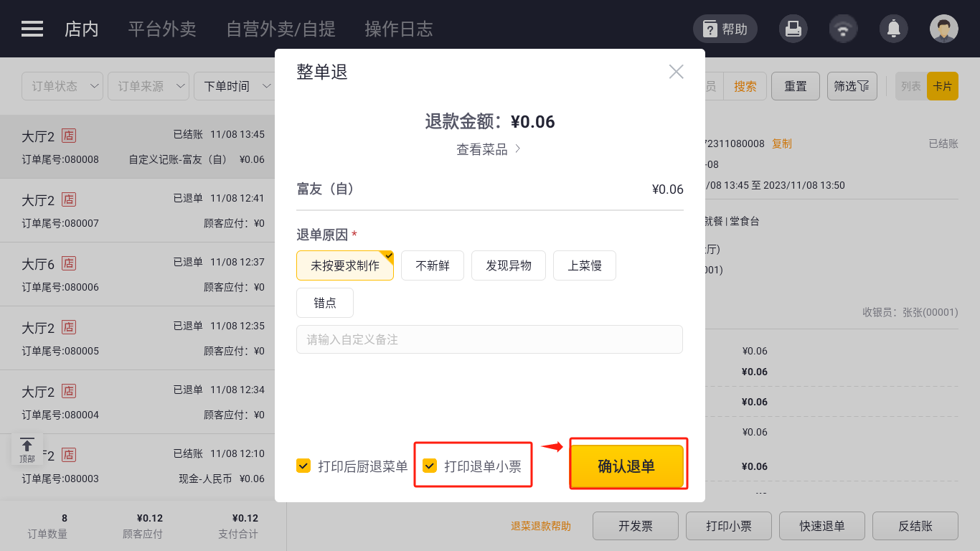This screenshot has height=551, width=980.
Task: Click the custom remark input field
Action: [x=489, y=339]
